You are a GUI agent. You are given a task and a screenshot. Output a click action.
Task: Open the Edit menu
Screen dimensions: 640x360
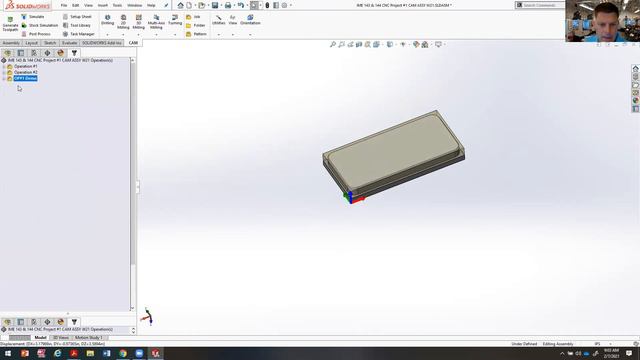tap(76, 5)
